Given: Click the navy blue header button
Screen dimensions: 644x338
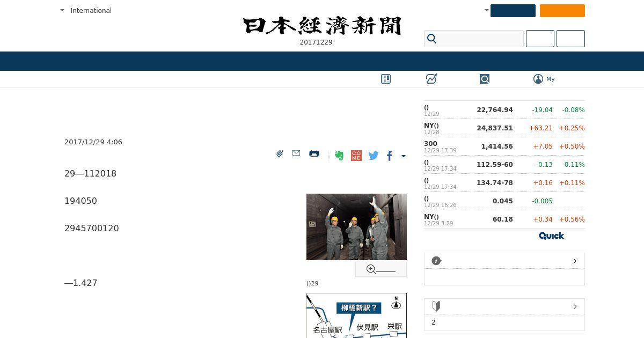Looking at the screenshot, I should [513, 11].
